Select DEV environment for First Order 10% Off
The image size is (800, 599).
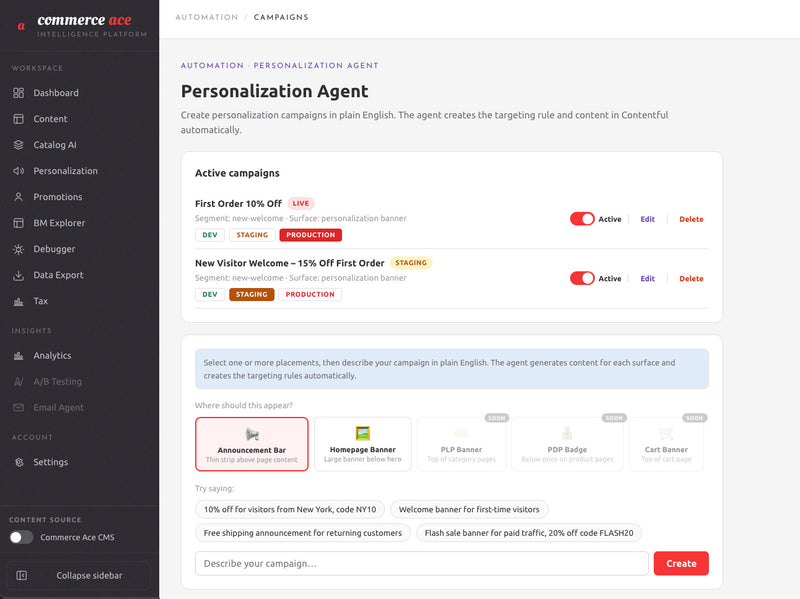coord(210,235)
